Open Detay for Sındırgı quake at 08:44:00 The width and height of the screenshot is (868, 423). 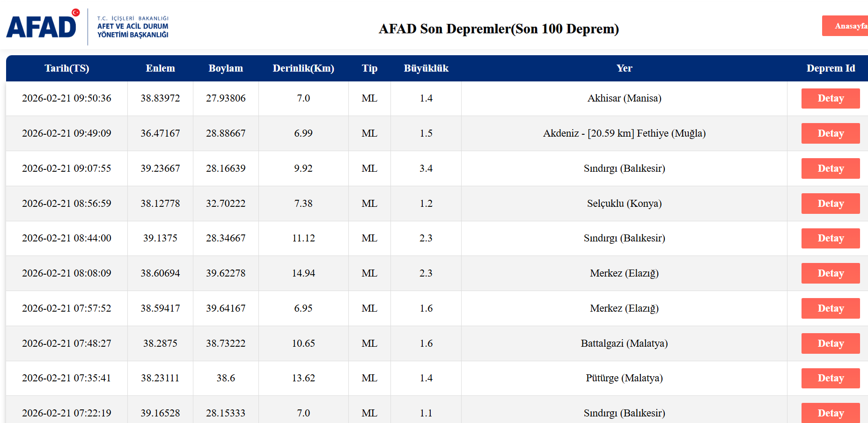point(830,238)
